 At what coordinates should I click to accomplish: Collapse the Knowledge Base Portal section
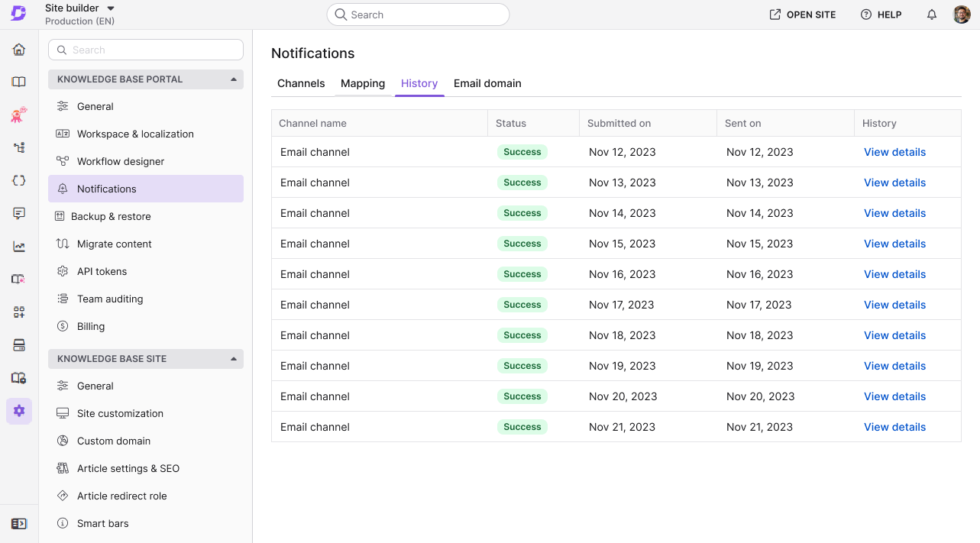(146, 79)
